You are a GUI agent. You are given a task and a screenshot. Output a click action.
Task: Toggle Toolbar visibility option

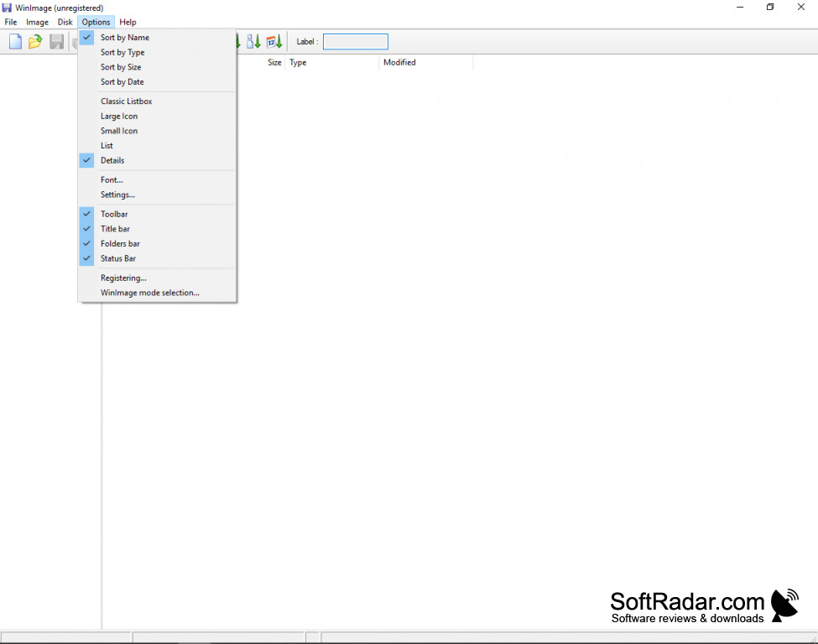coord(157,214)
